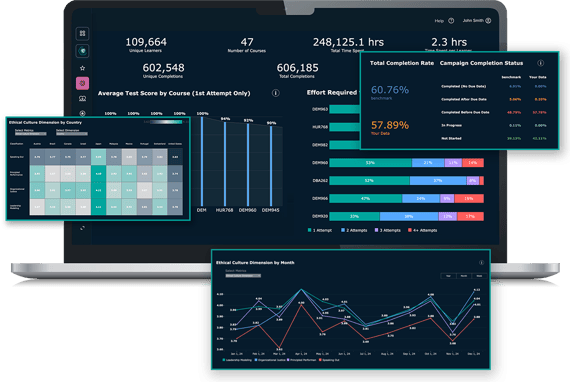The image size is (570, 382).
Task: Open favorites star icon in sidebar
Action: pos(83,68)
